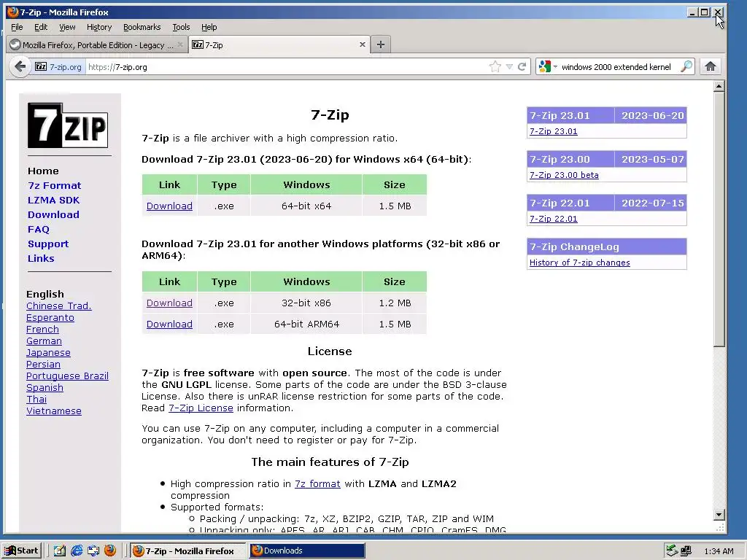The height and width of the screenshot is (560, 747).
Task: Switch language to German
Action: click(x=44, y=341)
